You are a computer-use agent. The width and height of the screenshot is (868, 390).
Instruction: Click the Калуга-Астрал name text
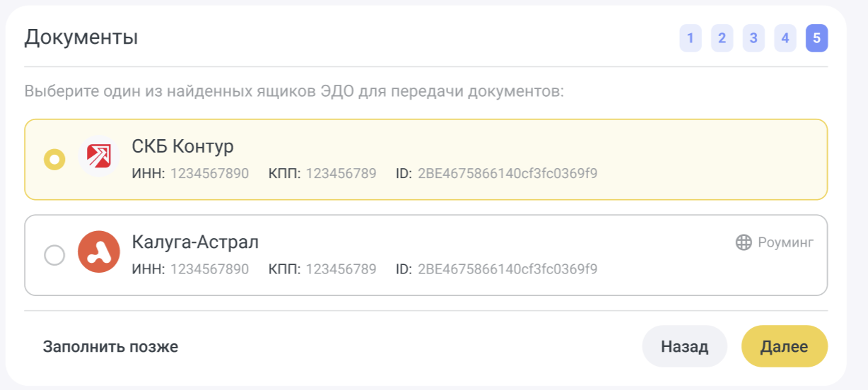tap(195, 242)
